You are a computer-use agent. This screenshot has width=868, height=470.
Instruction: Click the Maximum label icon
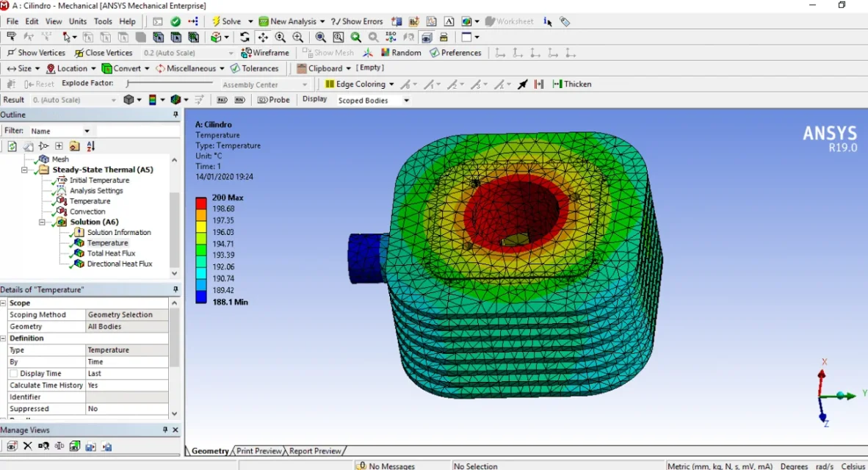tap(222, 100)
